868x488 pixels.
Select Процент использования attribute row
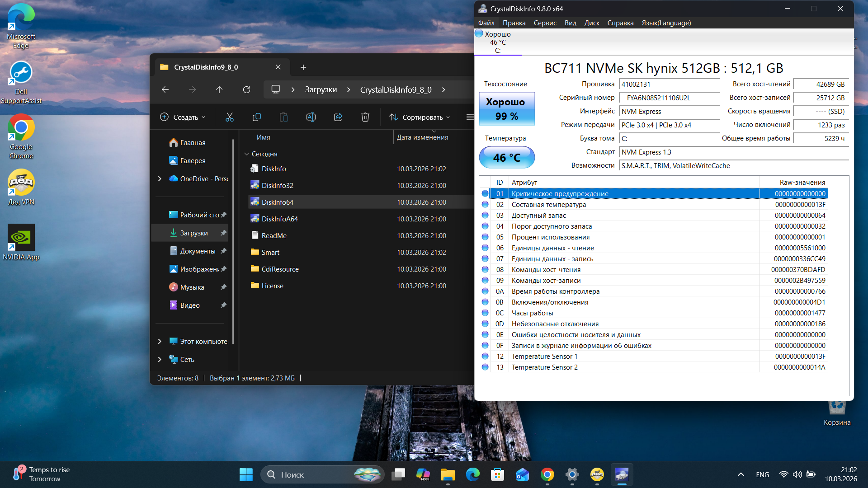click(x=654, y=237)
